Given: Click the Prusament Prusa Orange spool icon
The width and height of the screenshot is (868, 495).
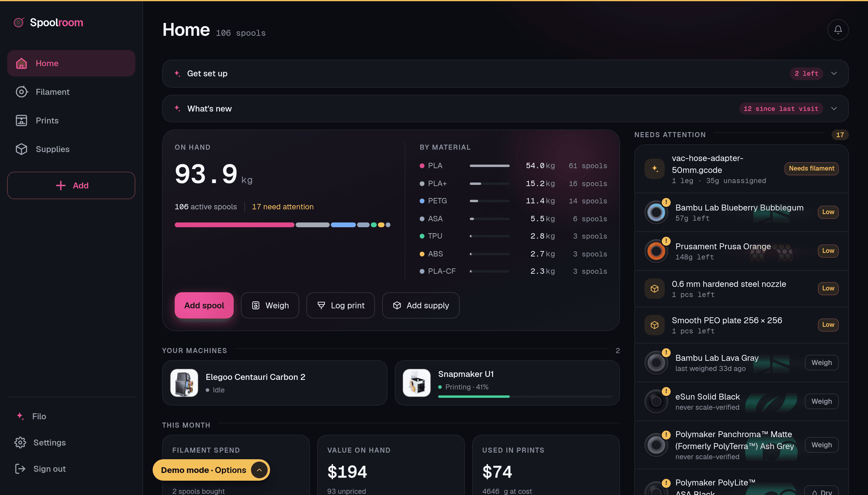Looking at the screenshot, I should [x=656, y=251].
